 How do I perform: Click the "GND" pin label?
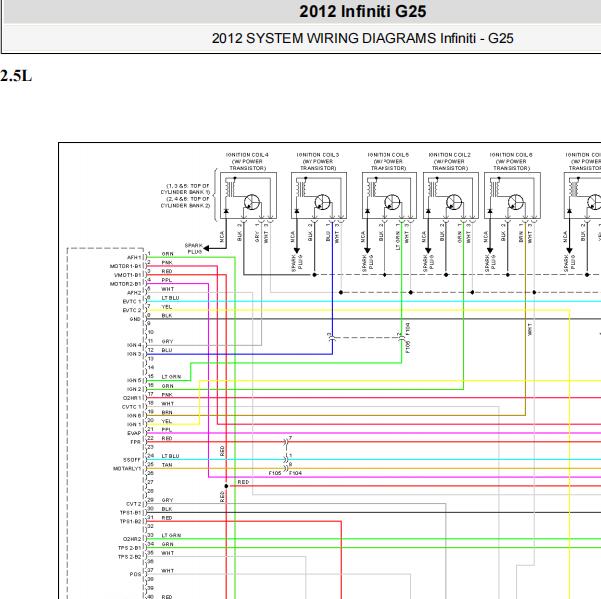[x=135, y=319]
